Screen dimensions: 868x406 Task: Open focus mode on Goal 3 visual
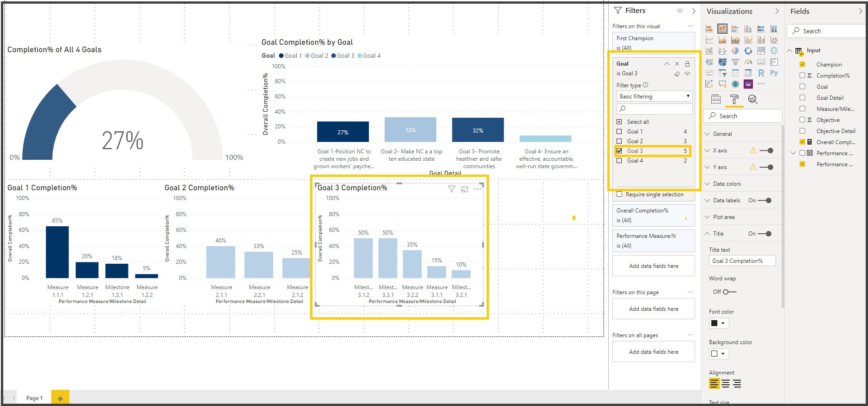pos(465,189)
